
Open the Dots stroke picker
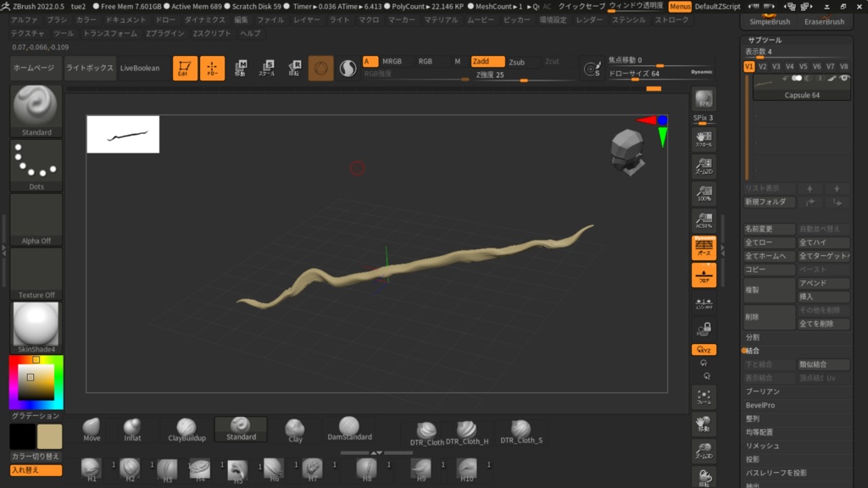tap(36, 165)
